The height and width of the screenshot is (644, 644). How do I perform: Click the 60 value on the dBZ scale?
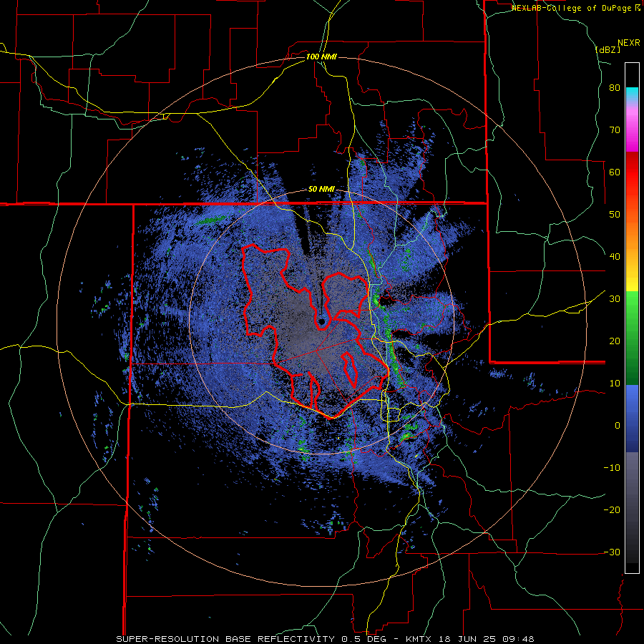615,172
